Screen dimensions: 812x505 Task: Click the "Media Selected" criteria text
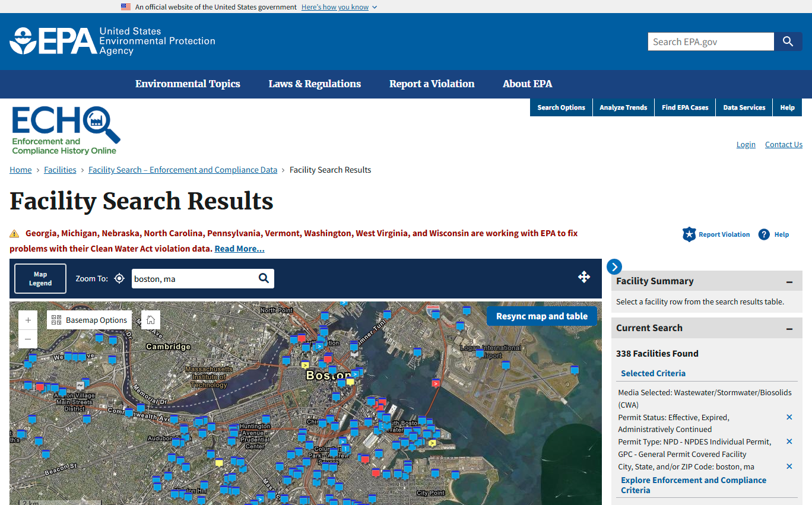click(x=705, y=398)
